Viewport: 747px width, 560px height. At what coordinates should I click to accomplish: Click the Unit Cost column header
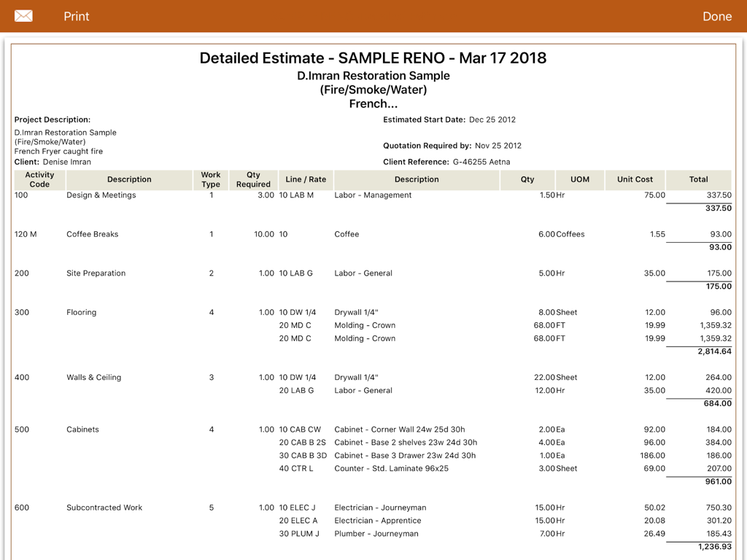pos(635,179)
